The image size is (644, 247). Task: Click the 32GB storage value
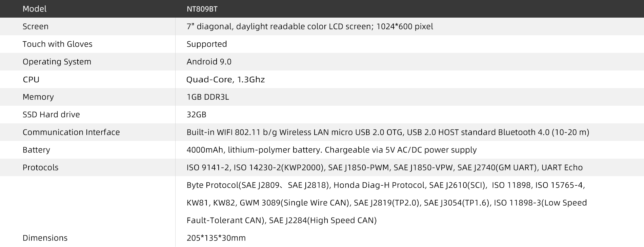(197, 115)
